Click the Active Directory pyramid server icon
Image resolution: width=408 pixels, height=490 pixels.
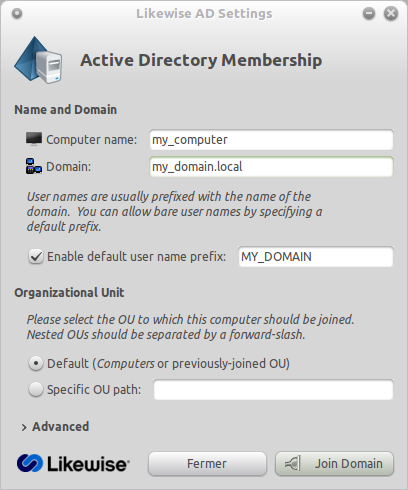click(x=38, y=60)
